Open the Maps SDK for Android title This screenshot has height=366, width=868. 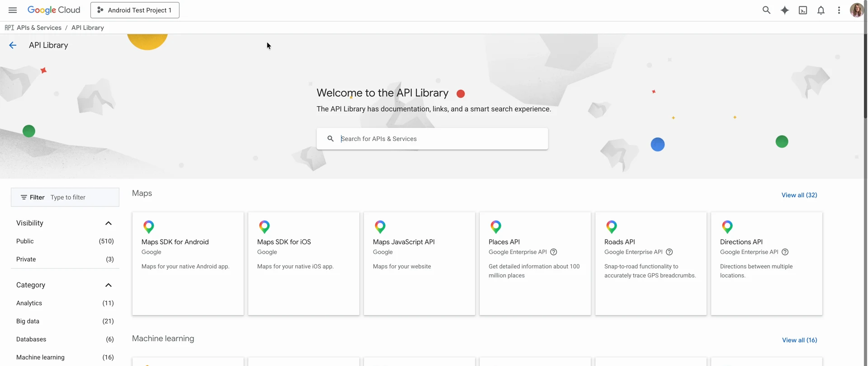pyautogui.click(x=175, y=242)
